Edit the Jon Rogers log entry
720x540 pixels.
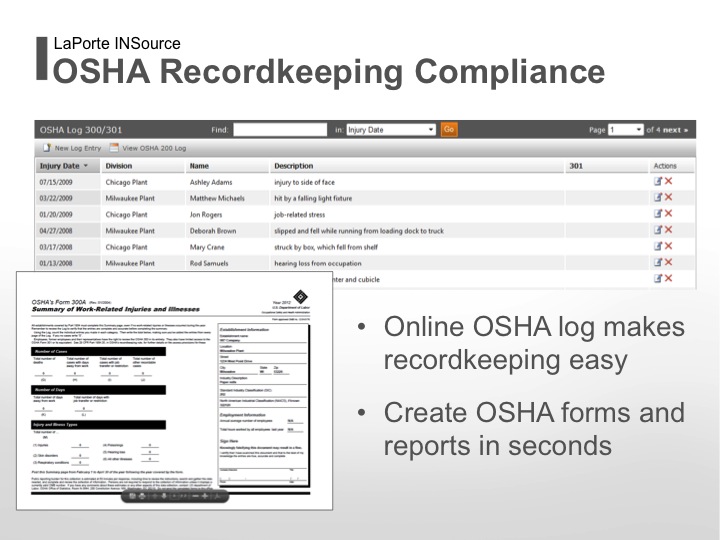coord(658,214)
